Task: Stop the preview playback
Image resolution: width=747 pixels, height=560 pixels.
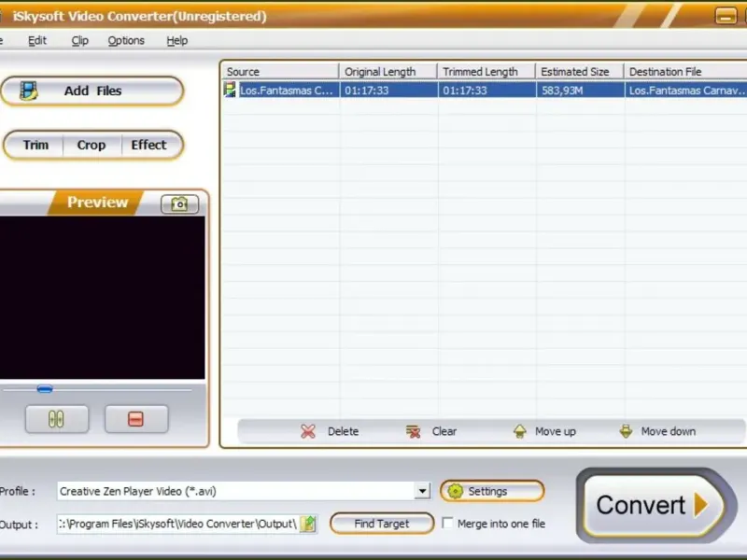Action: click(x=136, y=419)
